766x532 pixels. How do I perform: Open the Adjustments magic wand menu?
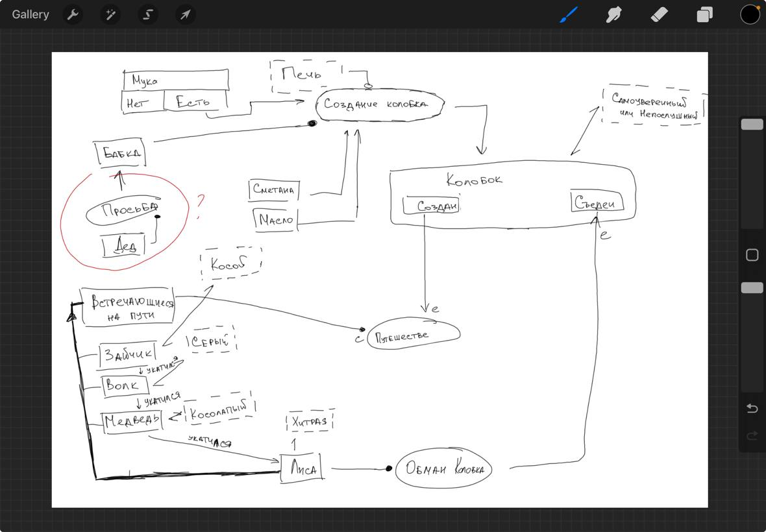tap(110, 14)
